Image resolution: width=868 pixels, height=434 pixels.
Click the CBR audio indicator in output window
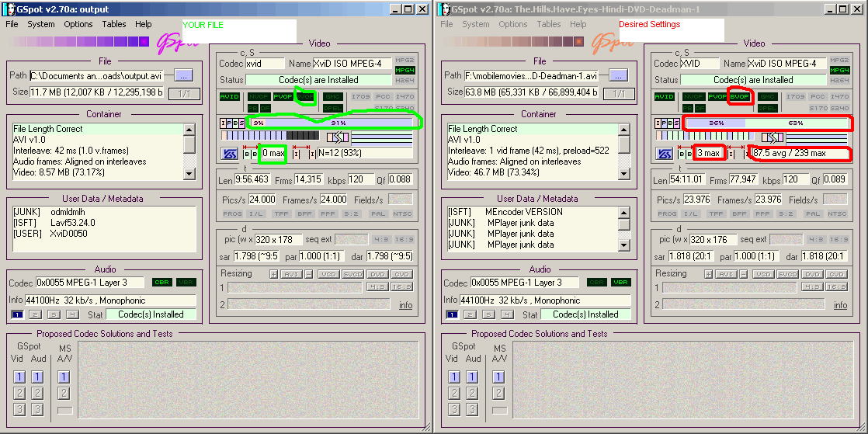pos(162,283)
